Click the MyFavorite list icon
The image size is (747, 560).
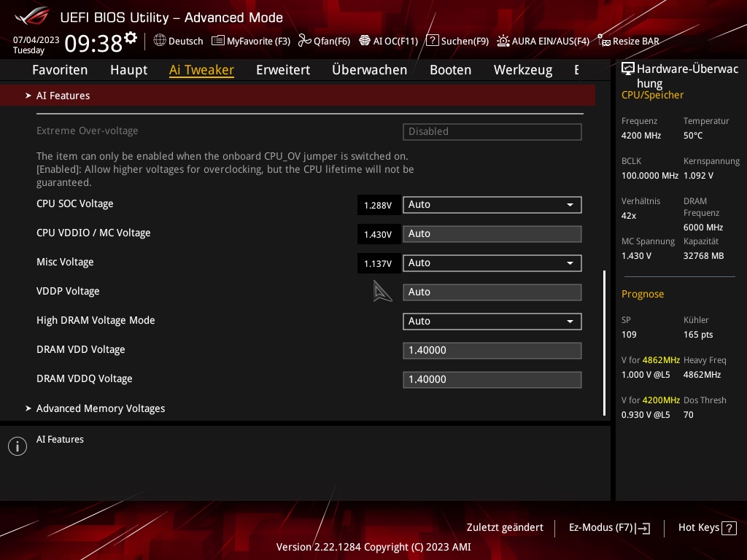point(217,41)
